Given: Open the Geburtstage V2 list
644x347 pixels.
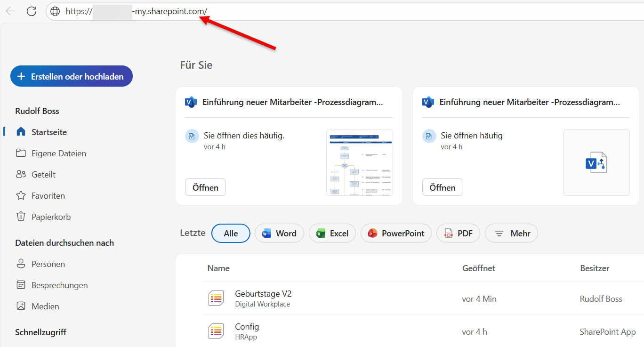Looking at the screenshot, I should point(263,294).
